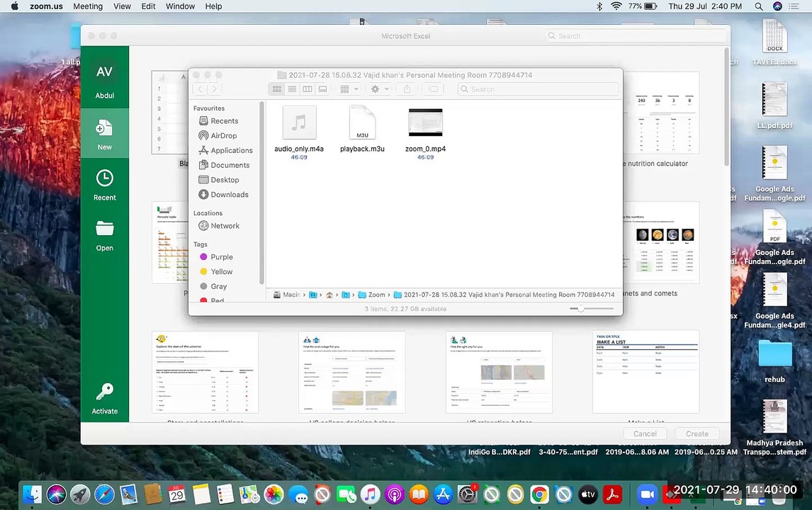Click Cancel in the Excel gallery

(x=645, y=434)
